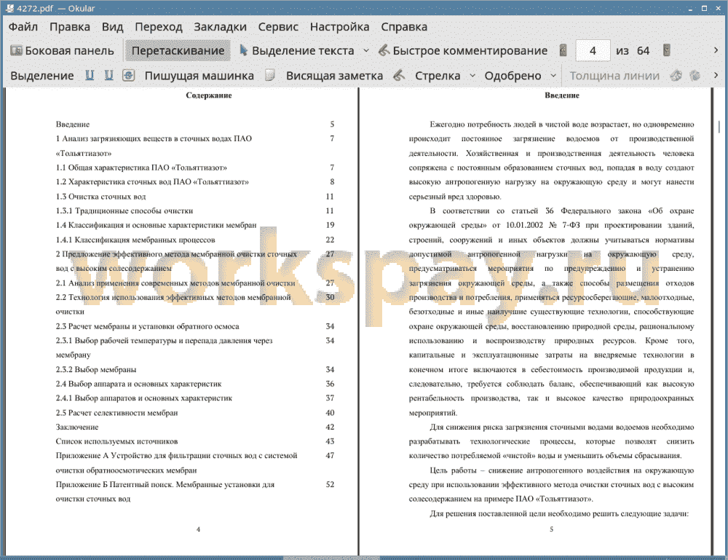Click the Содержание heading on page 4
This screenshot has width=728, height=560.
click(x=208, y=95)
